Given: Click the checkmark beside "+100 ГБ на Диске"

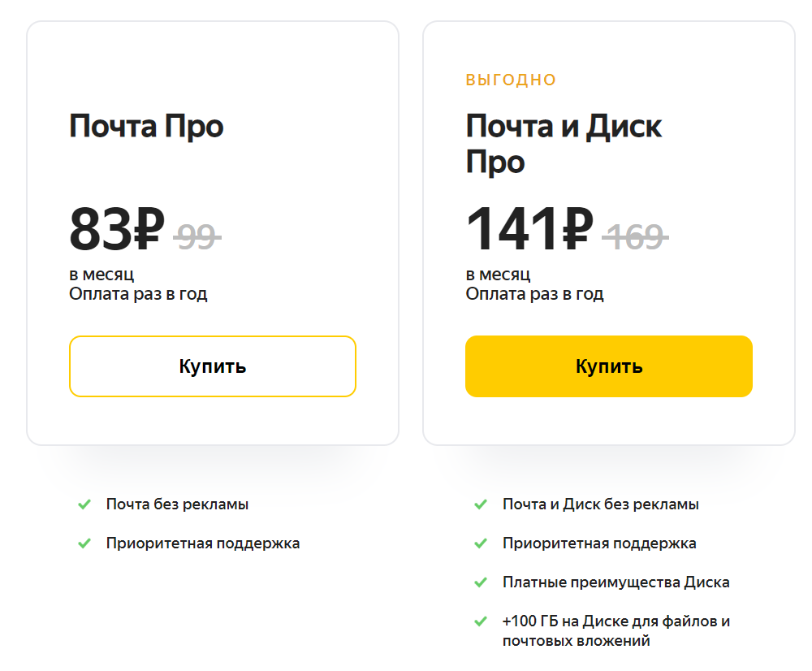Looking at the screenshot, I should (x=479, y=621).
